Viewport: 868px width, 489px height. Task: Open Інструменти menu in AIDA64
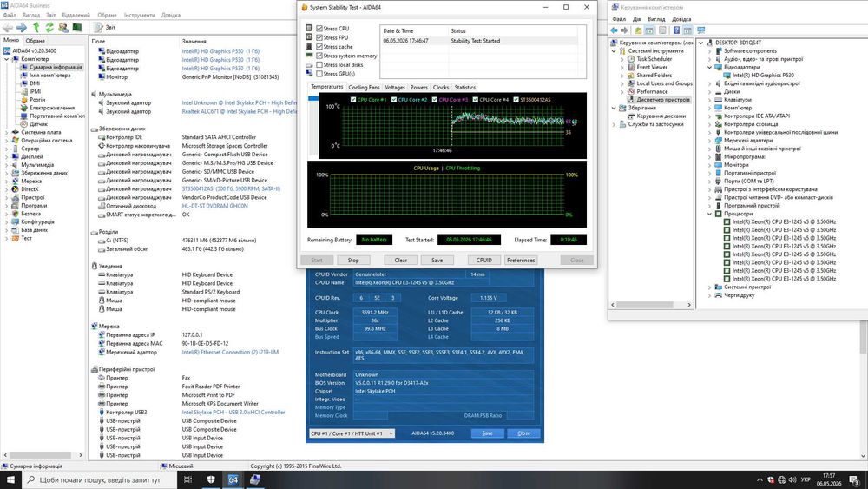tap(140, 15)
